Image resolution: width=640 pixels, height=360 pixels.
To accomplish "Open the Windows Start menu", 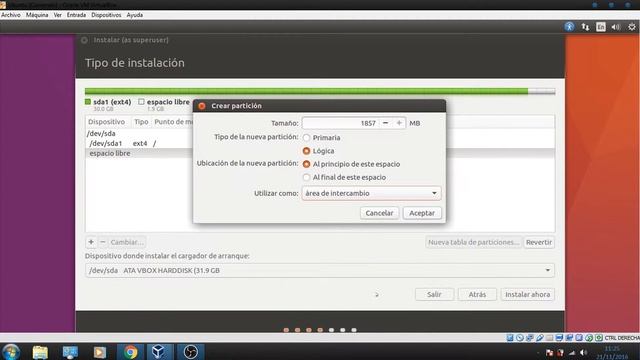I will pos(11,352).
